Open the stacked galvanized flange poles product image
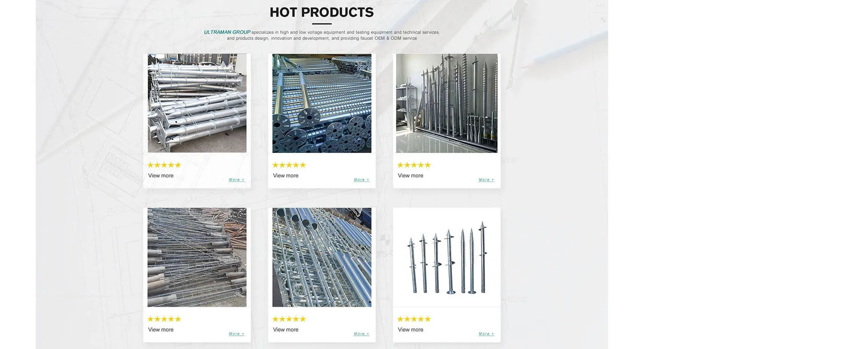This screenshot has height=349, width=868. [x=197, y=103]
